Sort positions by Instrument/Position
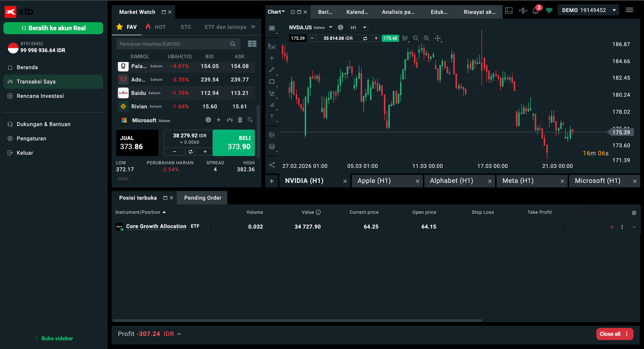 140,212
